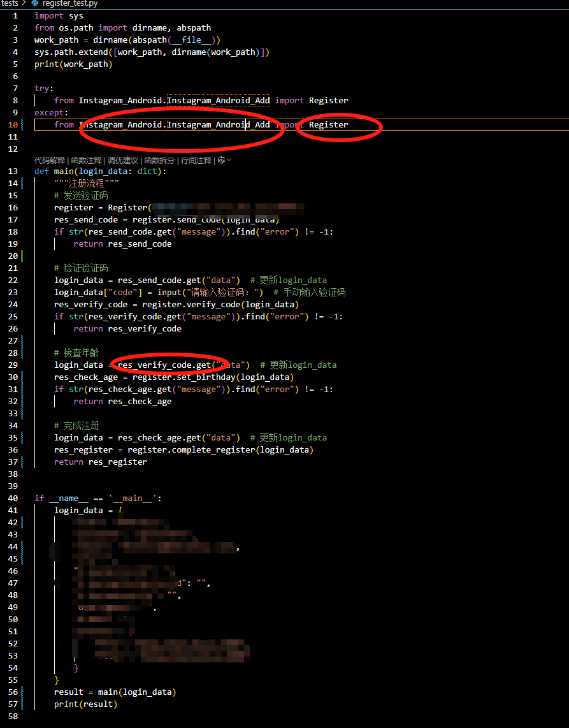
Task: Click the '# 完成注册' comment
Action: (76, 425)
